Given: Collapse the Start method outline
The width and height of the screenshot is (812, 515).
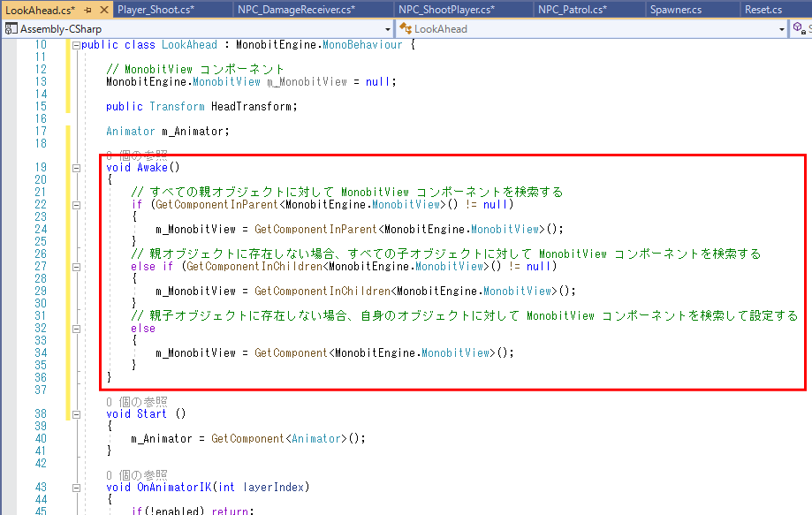Looking at the screenshot, I should pos(76,414).
